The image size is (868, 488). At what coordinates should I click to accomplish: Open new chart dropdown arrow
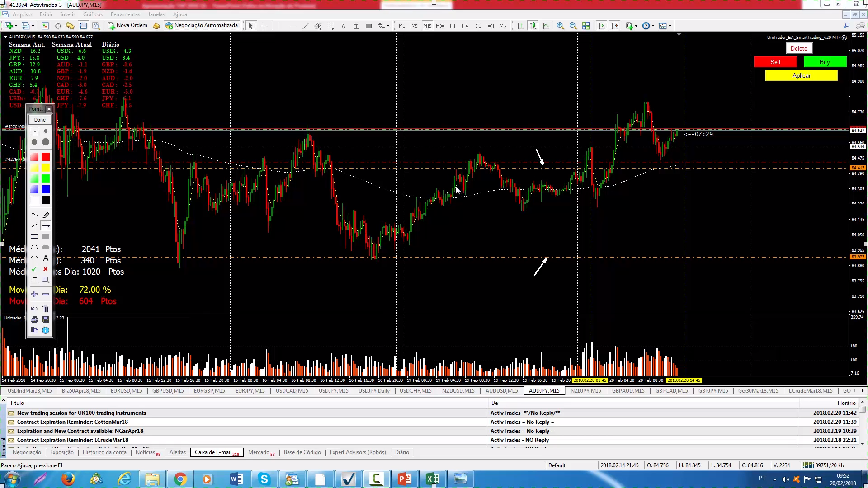click(x=16, y=26)
